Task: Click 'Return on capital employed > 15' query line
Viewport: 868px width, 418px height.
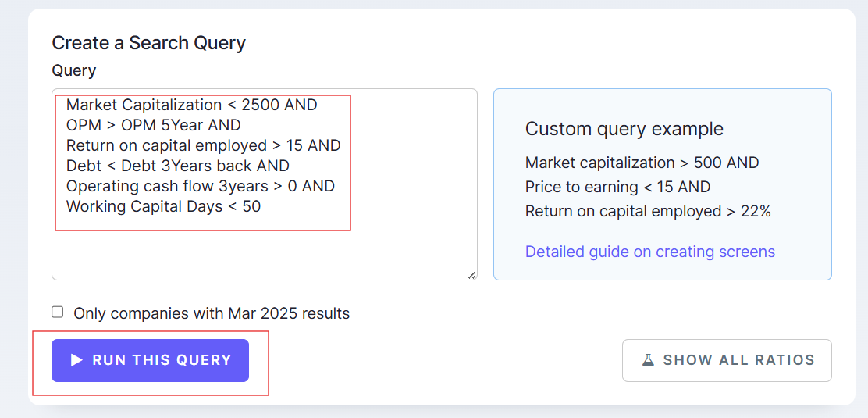Action: point(203,145)
